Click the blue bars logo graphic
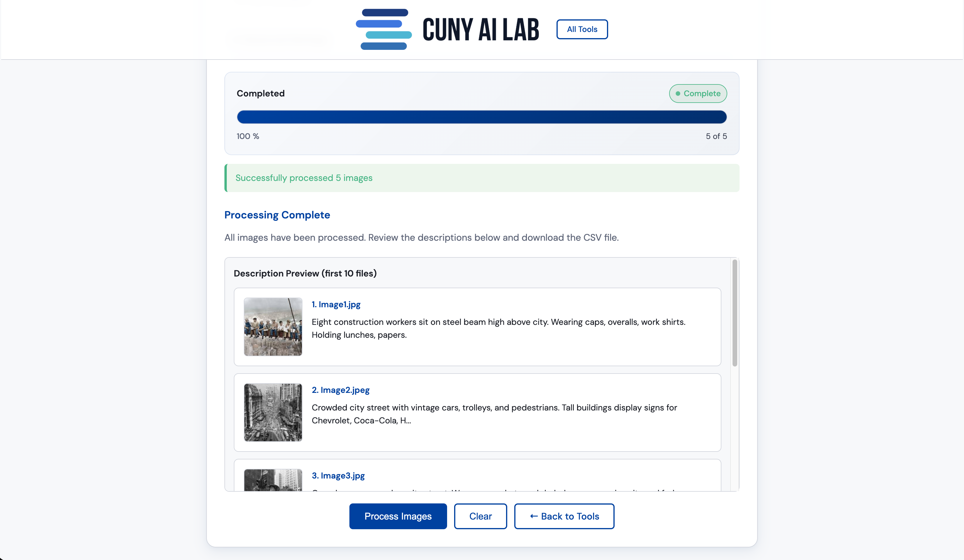The width and height of the screenshot is (964, 560). pyautogui.click(x=384, y=29)
